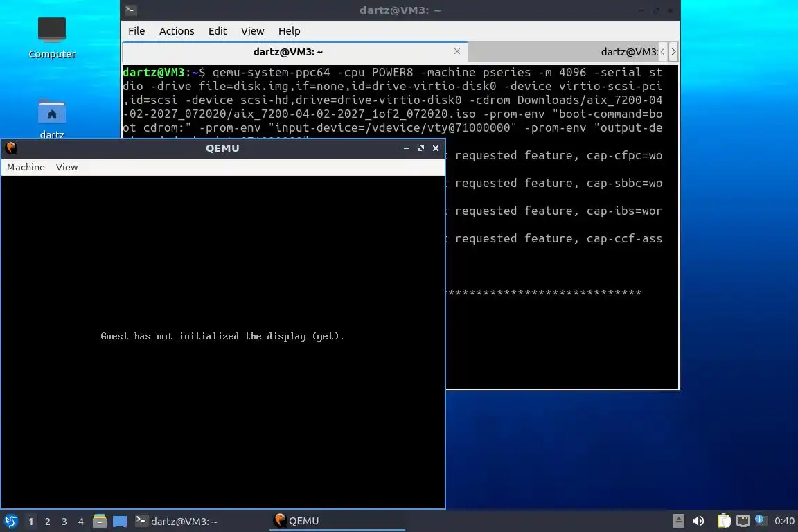Click the 'requested feature, cap-ibs=wor' line
Screen dimensions: 798x532
pyautogui.click(x=559, y=211)
